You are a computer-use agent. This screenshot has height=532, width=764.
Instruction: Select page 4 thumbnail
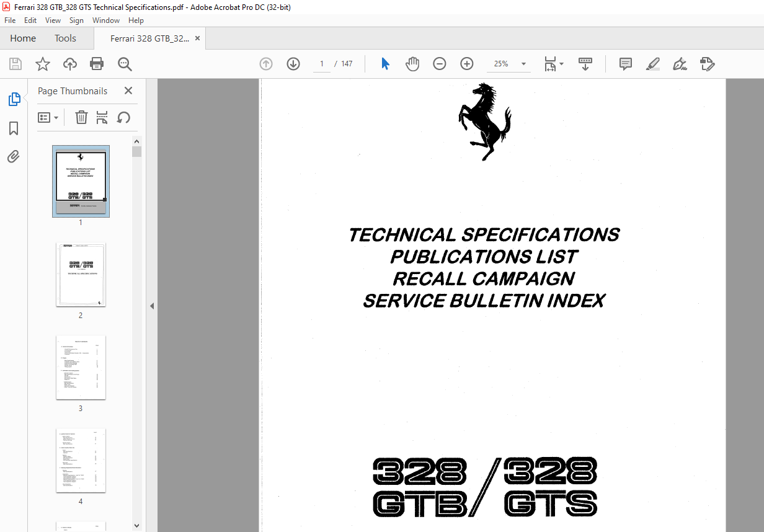pyautogui.click(x=81, y=461)
